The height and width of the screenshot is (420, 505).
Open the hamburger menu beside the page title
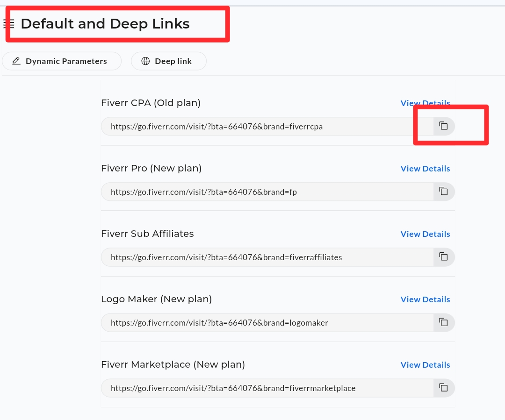[x=9, y=24]
